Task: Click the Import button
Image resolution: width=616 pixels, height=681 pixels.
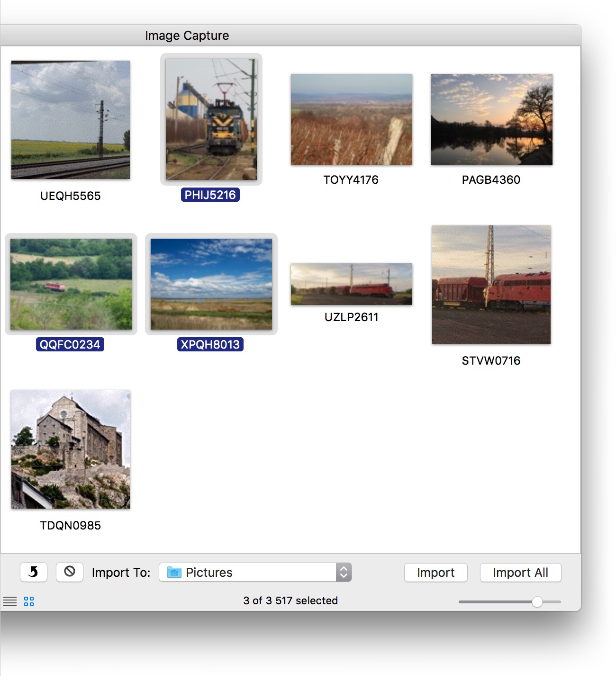Action: pos(435,573)
